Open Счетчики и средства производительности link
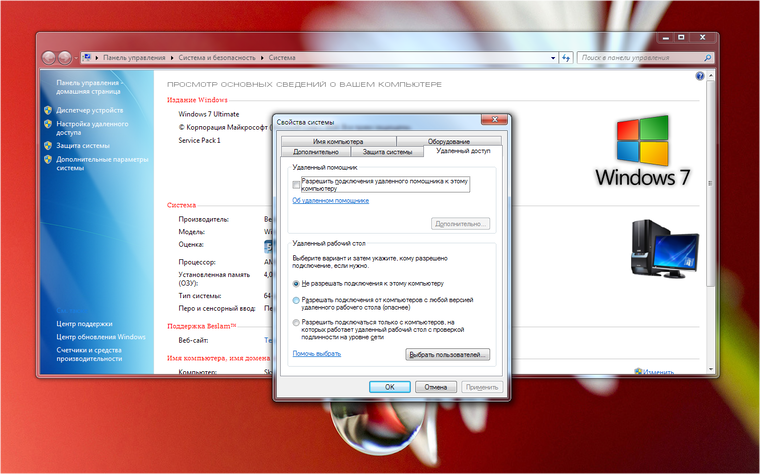760x474 pixels. [x=89, y=354]
